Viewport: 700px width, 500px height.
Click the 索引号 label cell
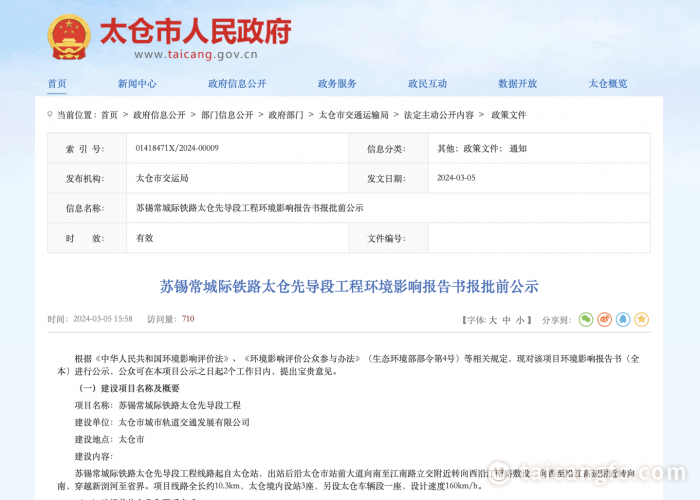(x=87, y=149)
